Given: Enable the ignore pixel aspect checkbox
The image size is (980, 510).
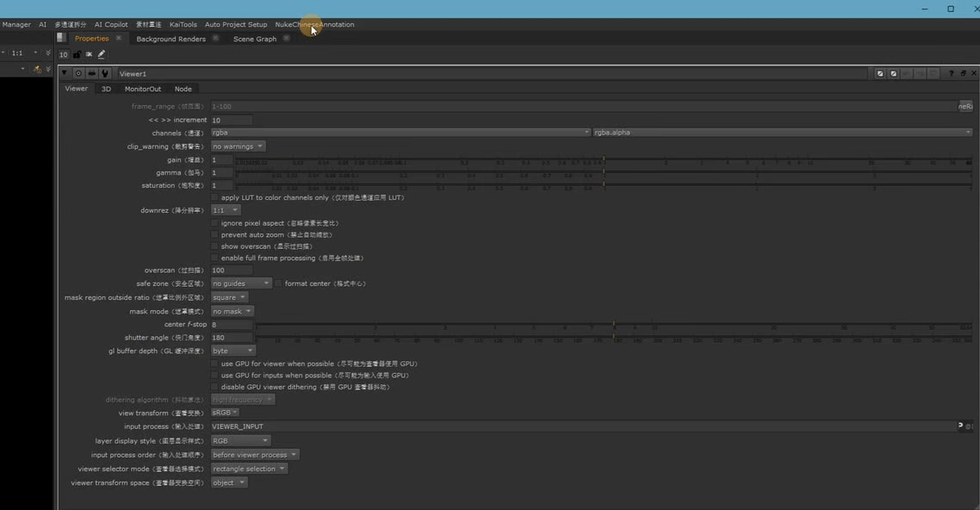Looking at the screenshot, I should tap(214, 223).
